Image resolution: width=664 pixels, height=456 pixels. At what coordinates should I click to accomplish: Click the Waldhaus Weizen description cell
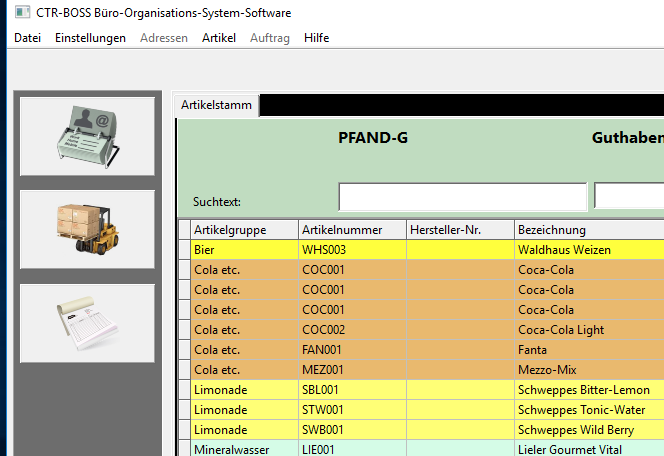[x=589, y=250]
